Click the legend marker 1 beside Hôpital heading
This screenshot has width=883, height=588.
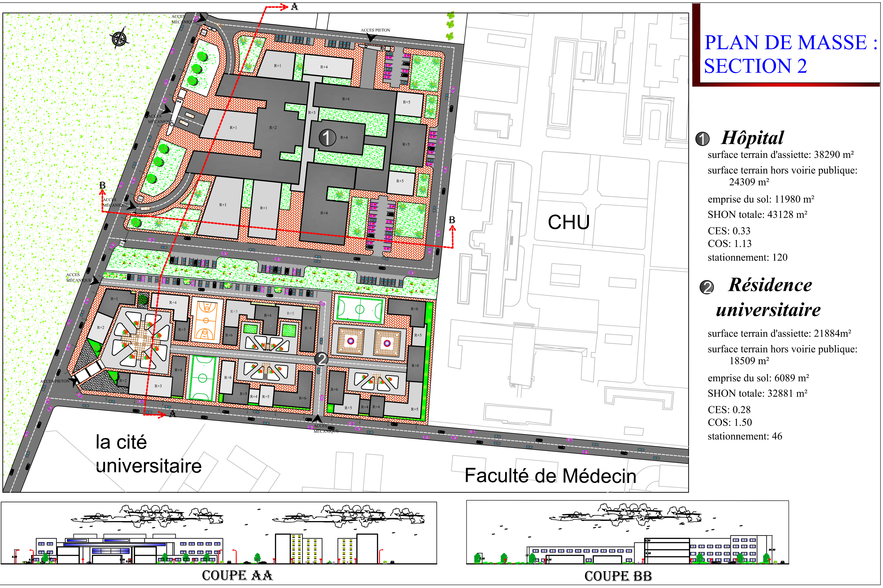pyautogui.click(x=702, y=139)
